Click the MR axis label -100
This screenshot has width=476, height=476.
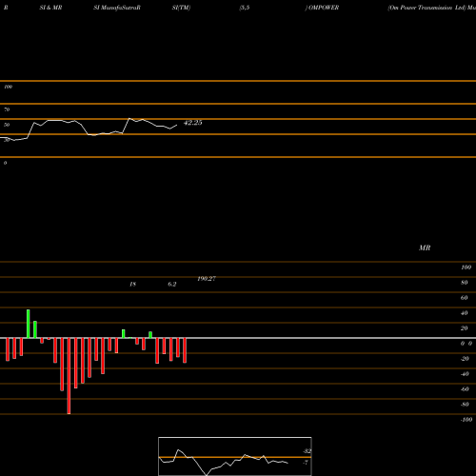tap(466, 420)
